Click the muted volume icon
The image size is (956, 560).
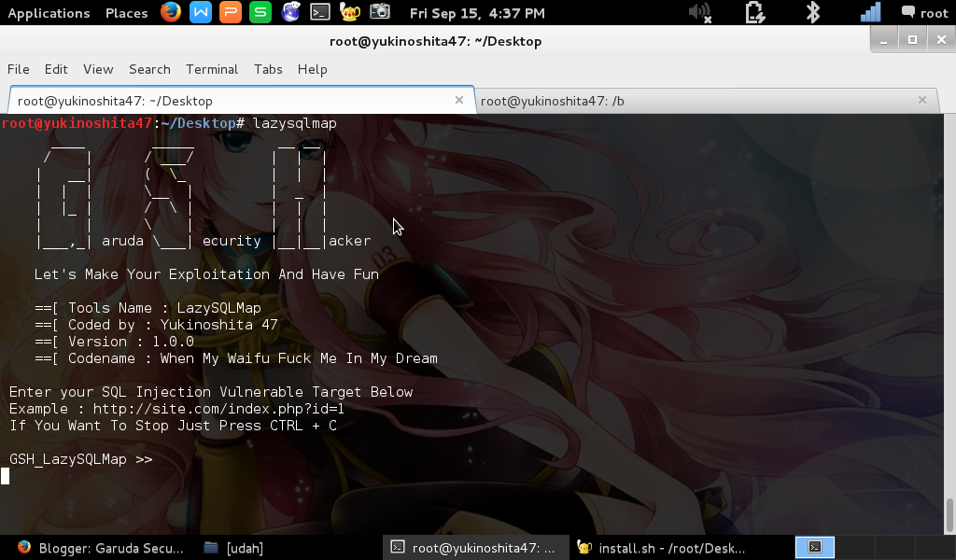tap(700, 13)
